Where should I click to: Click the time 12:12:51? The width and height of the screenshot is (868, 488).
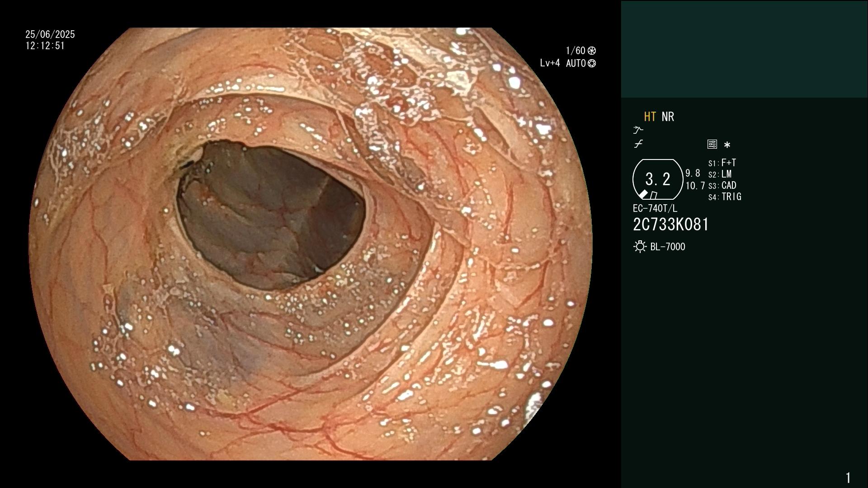[x=45, y=46]
